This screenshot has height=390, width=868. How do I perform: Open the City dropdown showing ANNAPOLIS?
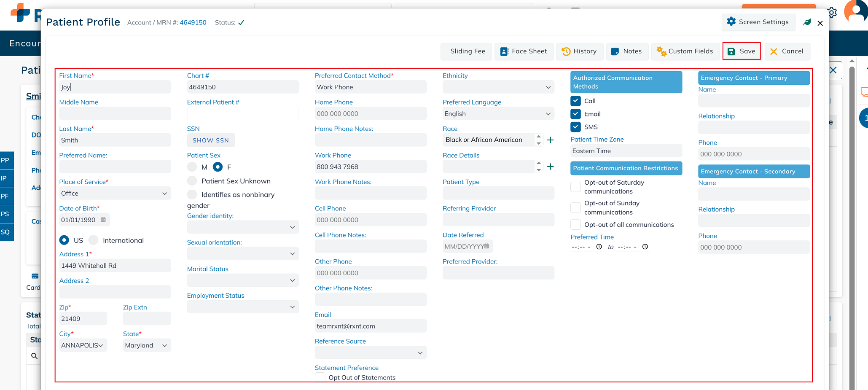pos(83,345)
